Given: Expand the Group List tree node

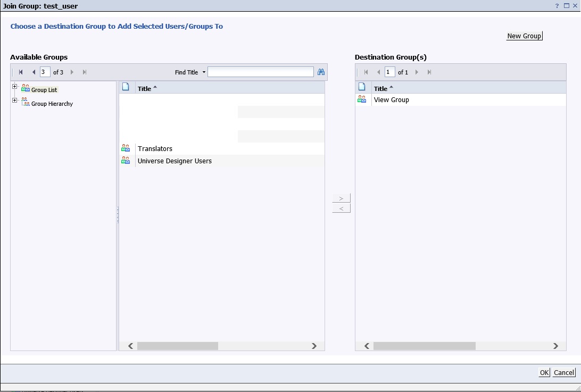Looking at the screenshot, I should pos(14,86).
